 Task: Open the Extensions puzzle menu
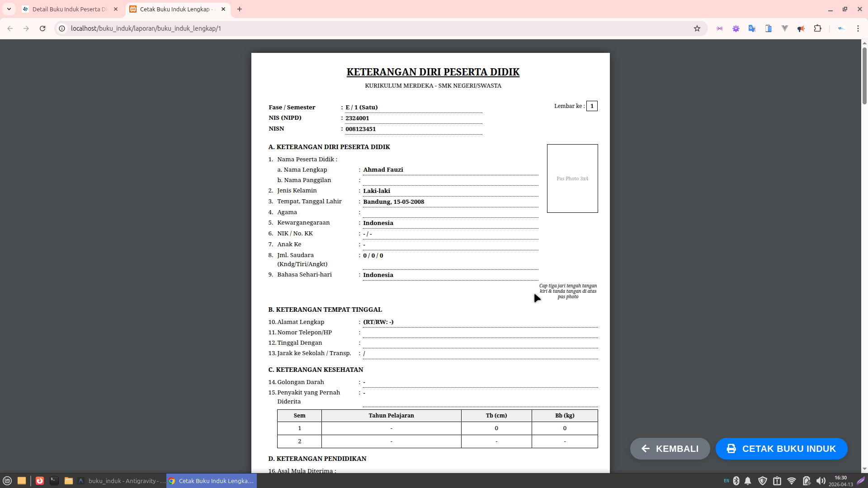pos(817,28)
